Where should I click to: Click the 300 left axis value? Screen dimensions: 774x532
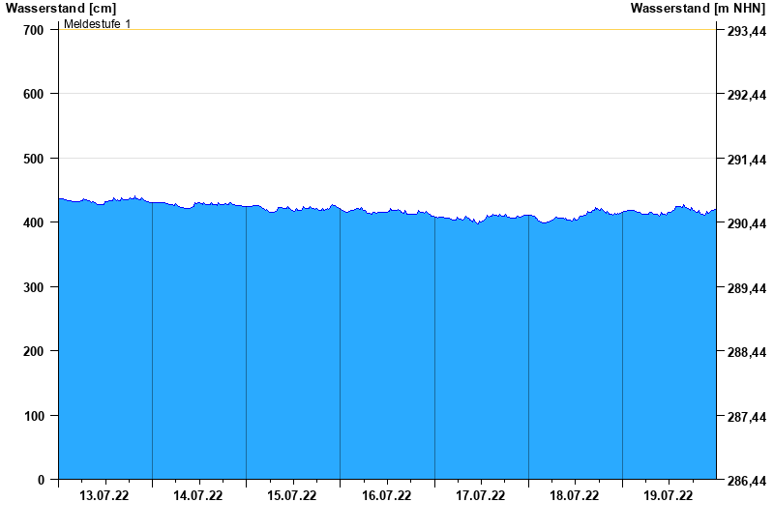click(x=34, y=287)
